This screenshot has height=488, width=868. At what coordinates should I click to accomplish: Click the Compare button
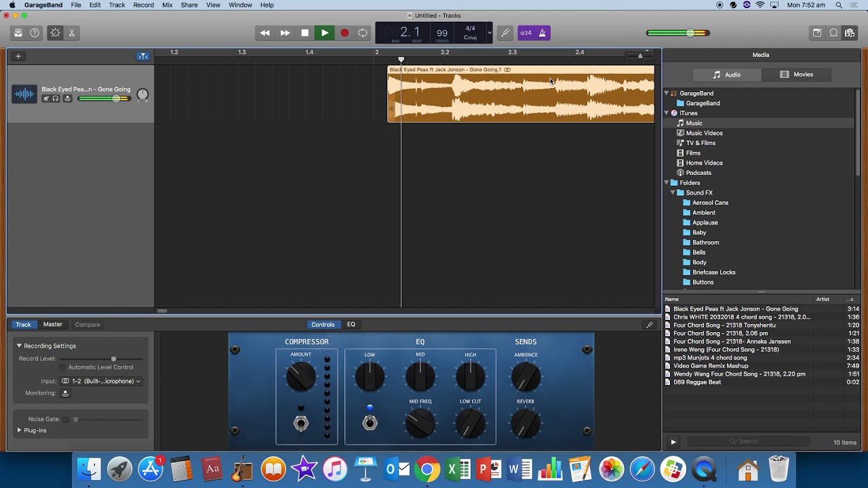[x=87, y=325]
